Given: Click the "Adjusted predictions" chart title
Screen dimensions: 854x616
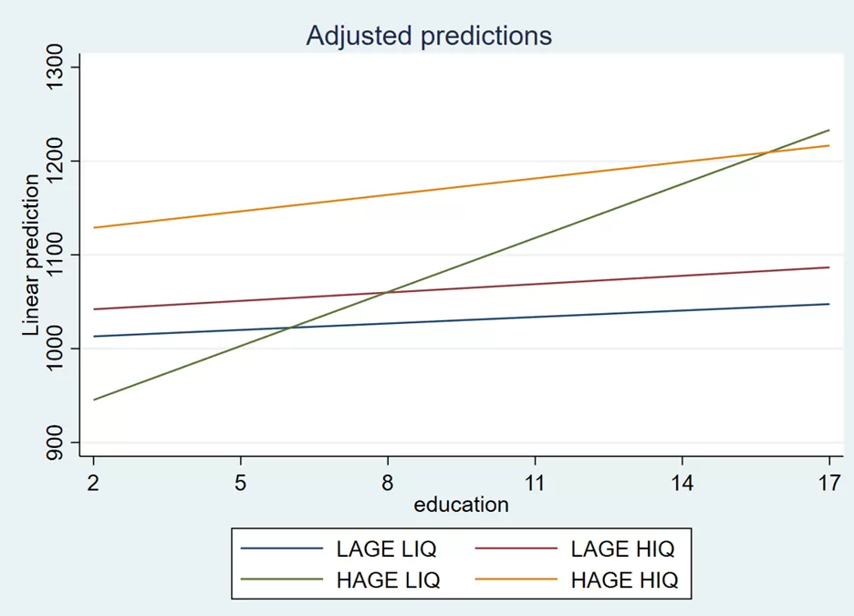Looking at the screenshot, I should tap(429, 36).
